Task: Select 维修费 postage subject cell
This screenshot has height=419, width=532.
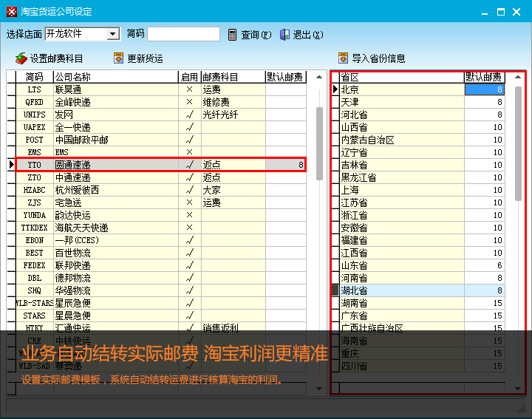Action: click(233, 102)
